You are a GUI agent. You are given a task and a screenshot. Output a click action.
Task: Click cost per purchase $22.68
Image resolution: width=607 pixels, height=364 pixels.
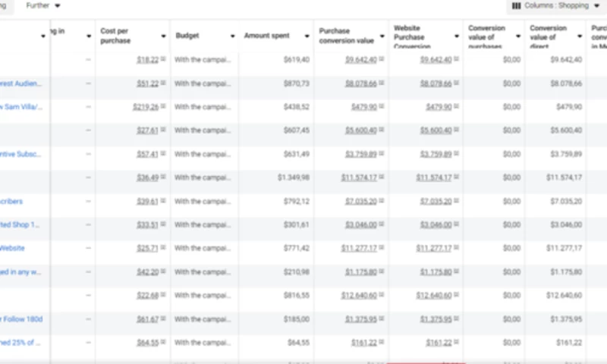pos(147,296)
